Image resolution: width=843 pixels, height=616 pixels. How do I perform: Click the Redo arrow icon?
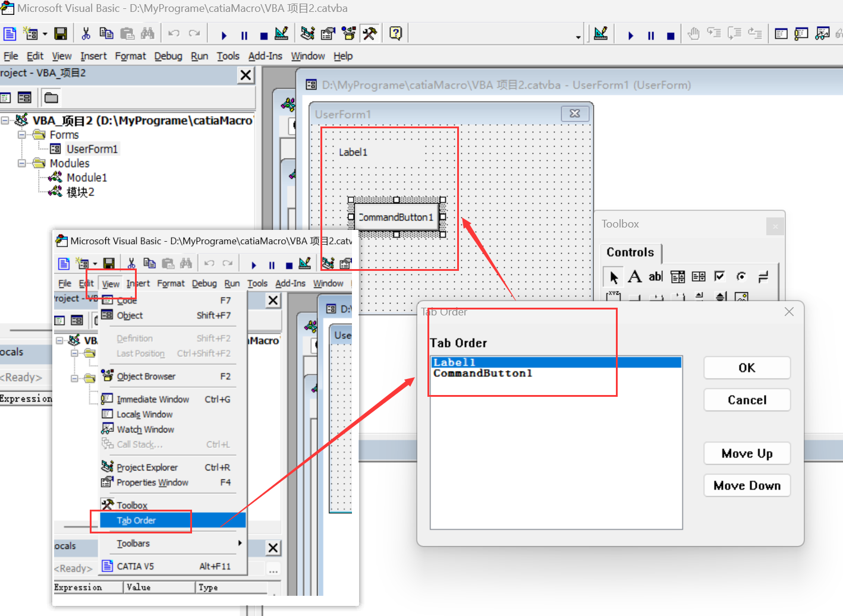coord(194,34)
